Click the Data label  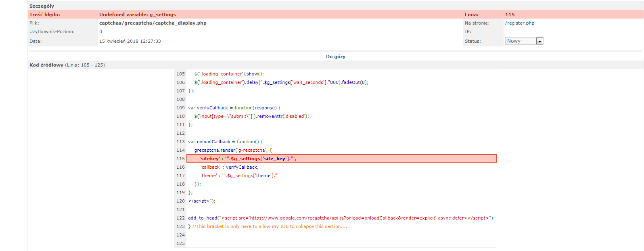click(x=36, y=41)
